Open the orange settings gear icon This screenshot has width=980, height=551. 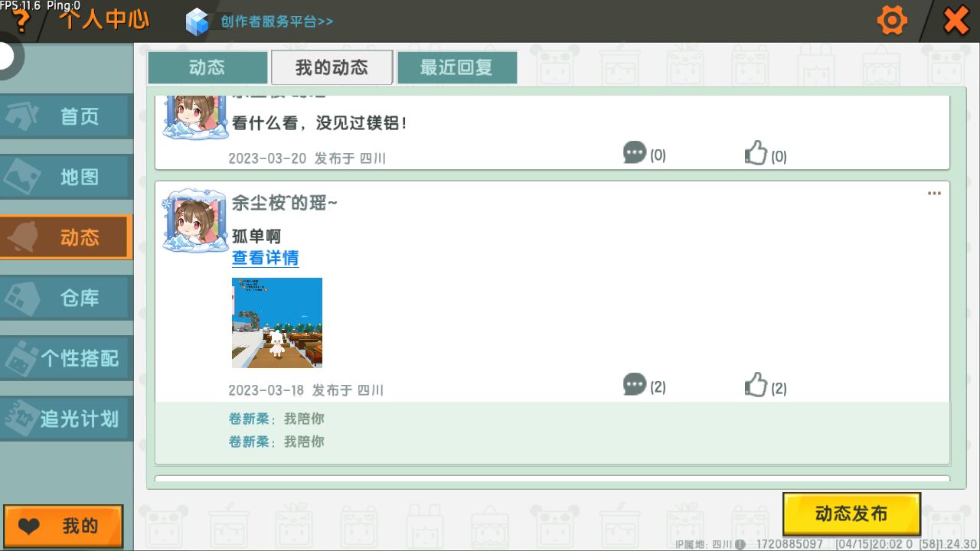891,21
